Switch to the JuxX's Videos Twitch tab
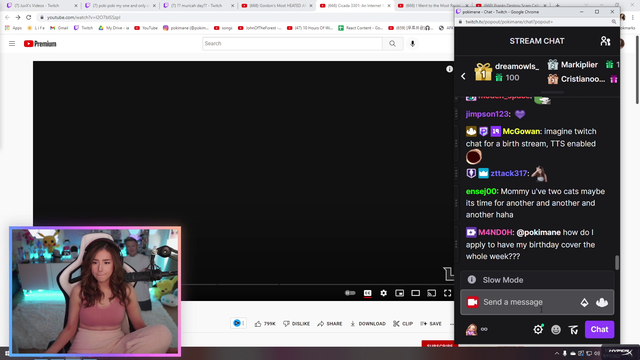 pos(41,6)
